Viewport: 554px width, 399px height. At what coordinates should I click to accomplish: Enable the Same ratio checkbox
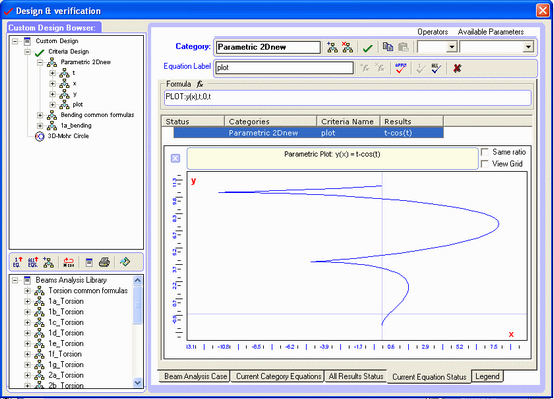tap(485, 152)
